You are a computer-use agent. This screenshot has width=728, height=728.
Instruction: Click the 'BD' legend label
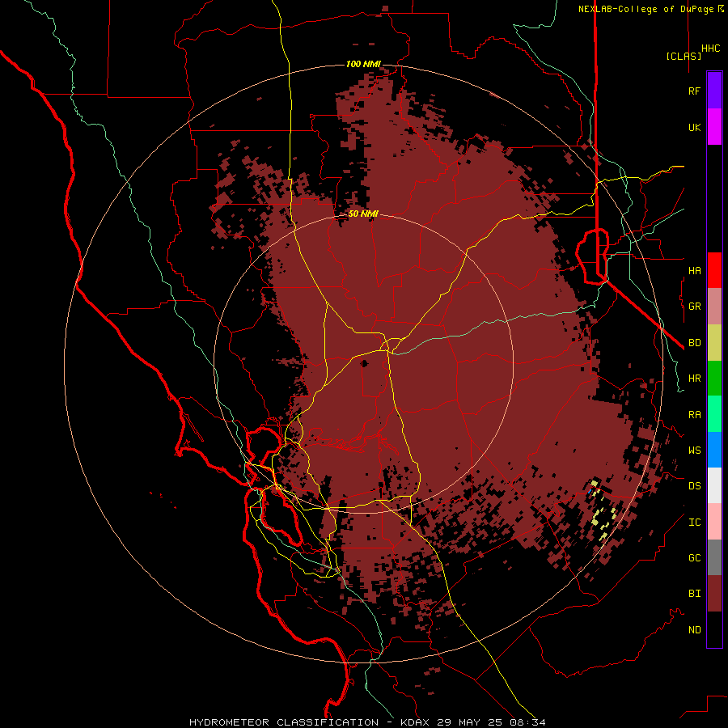pyautogui.click(x=694, y=343)
